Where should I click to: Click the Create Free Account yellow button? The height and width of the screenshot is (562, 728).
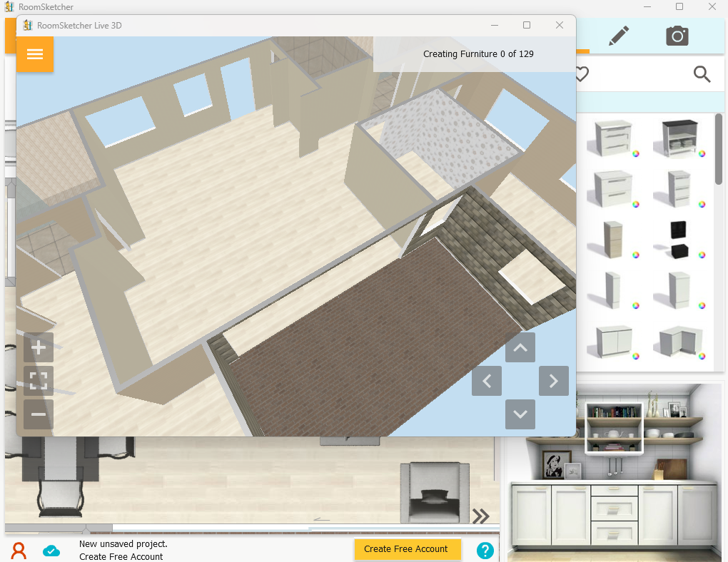point(407,549)
